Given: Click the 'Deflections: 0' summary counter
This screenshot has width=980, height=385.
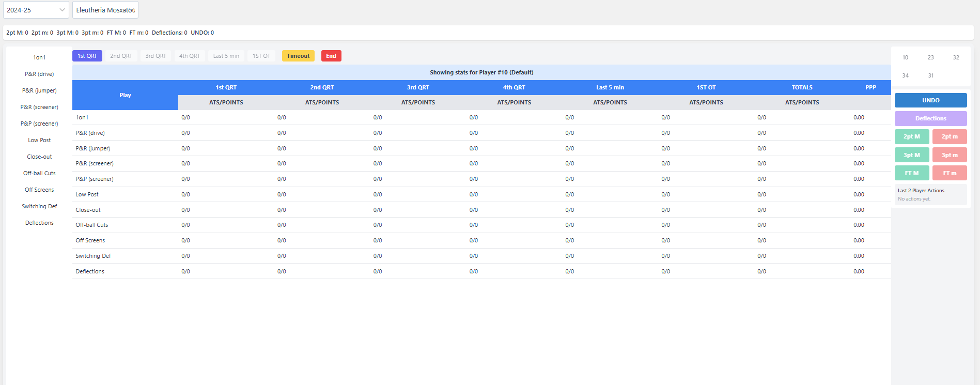Looking at the screenshot, I should 169,33.
